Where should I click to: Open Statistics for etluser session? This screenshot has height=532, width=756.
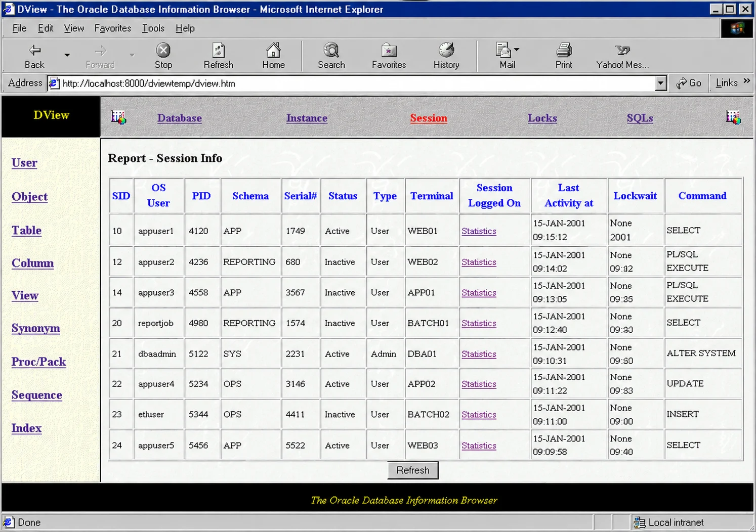(x=479, y=415)
